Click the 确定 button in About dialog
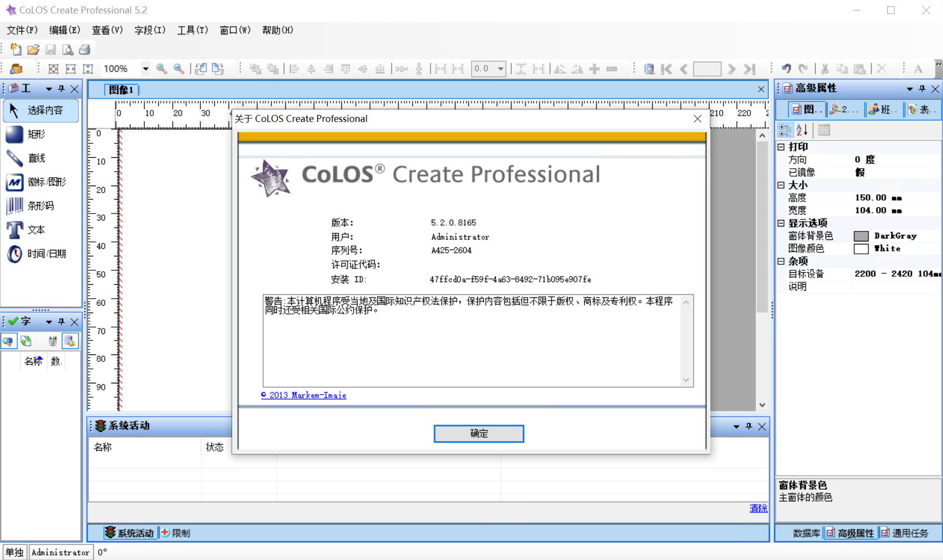Viewport: 943px width, 560px height. click(479, 434)
